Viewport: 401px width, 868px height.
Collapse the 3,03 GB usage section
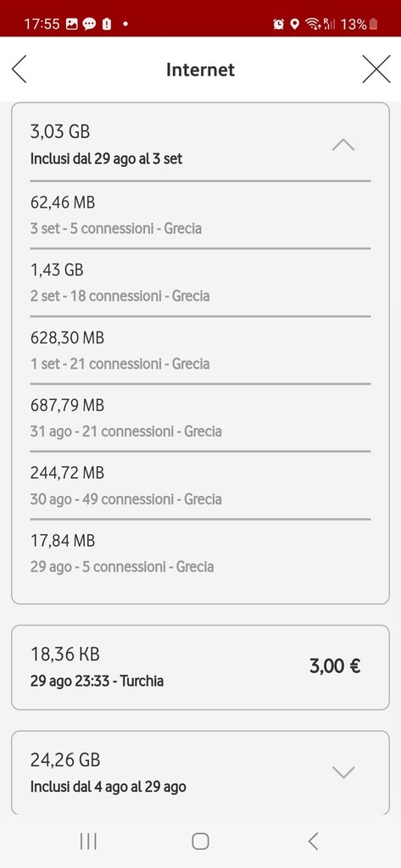click(x=343, y=145)
